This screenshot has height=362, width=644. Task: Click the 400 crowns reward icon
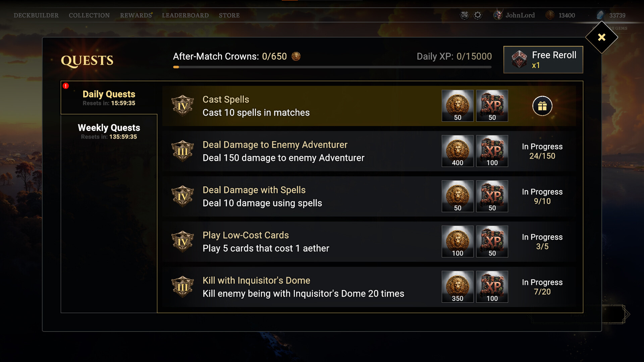pyautogui.click(x=458, y=151)
